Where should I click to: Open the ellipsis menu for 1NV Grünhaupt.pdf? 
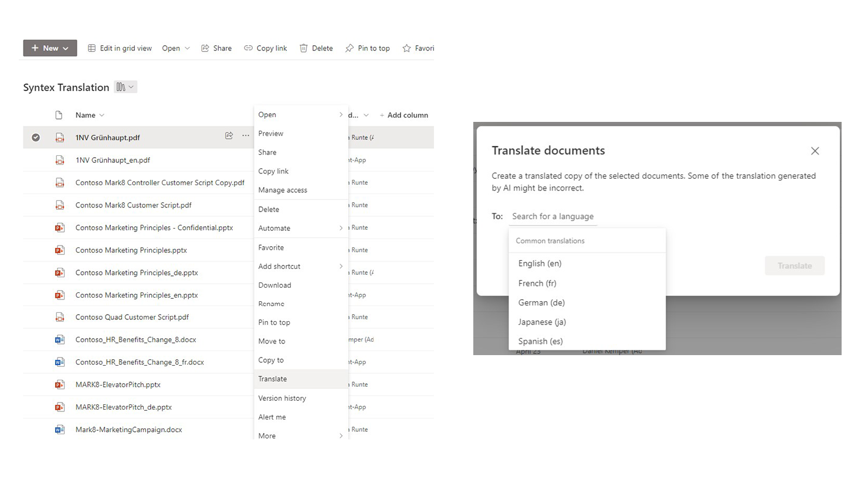click(x=246, y=136)
